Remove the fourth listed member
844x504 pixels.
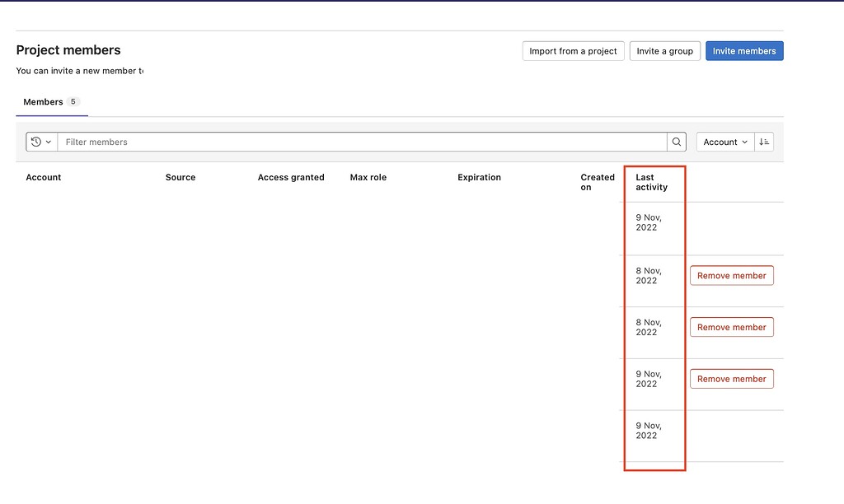tap(731, 378)
